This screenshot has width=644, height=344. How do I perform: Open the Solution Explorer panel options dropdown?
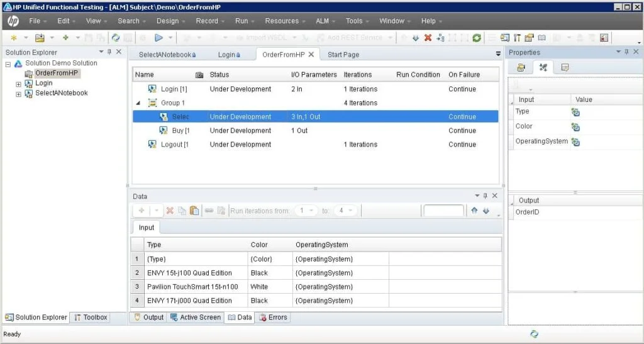pyautogui.click(x=101, y=52)
